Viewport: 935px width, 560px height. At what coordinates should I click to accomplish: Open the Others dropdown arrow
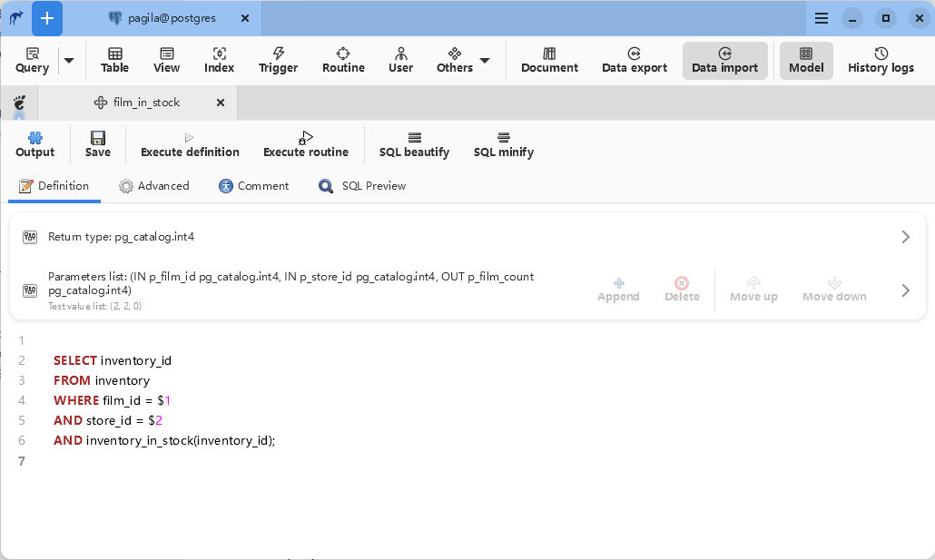click(485, 61)
